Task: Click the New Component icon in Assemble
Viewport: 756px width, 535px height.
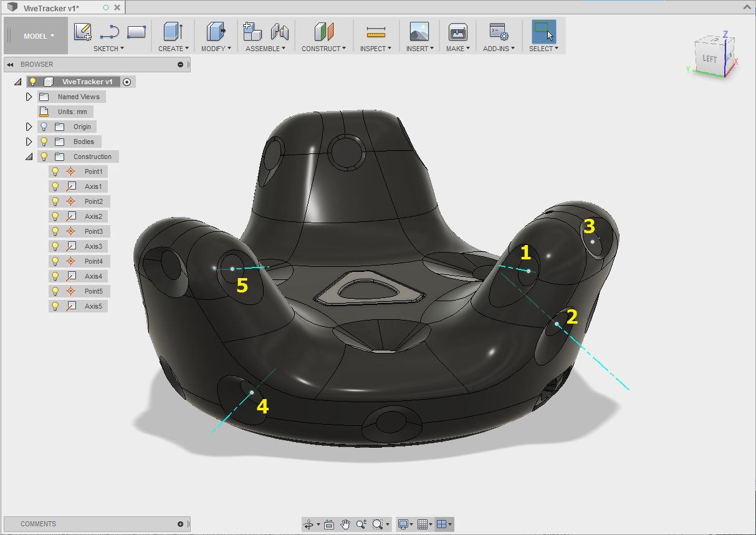Action: point(252,31)
